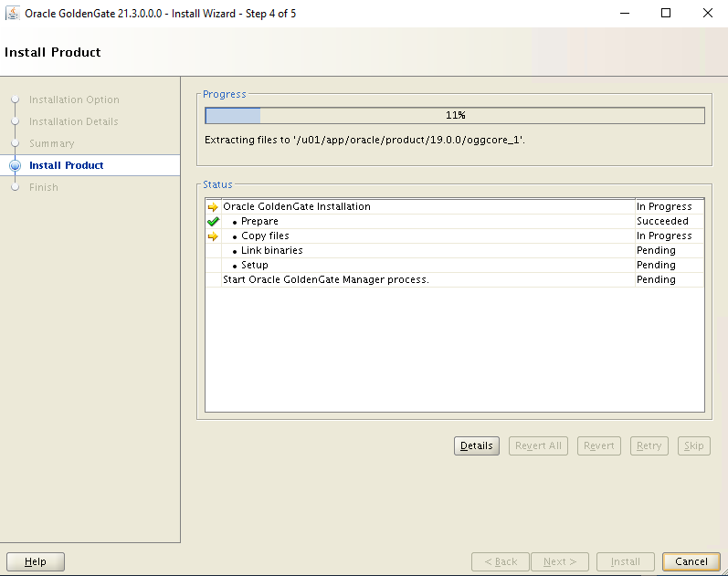728x576 pixels.
Task: Click the Retry button
Action: point(649,445)
